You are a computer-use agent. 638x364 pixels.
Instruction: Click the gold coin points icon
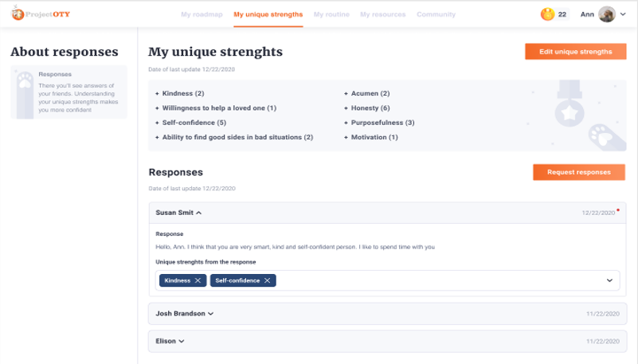(x=547, y=14)
